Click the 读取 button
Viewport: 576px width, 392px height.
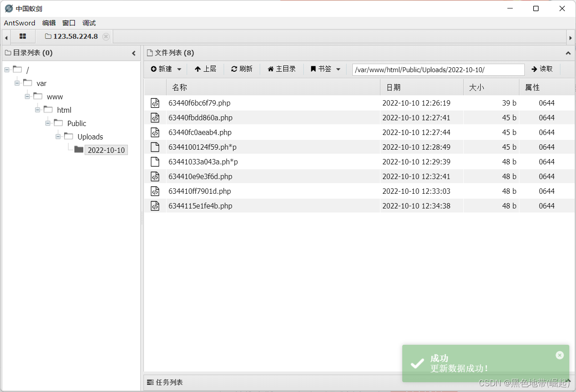(x=542, y=69)
